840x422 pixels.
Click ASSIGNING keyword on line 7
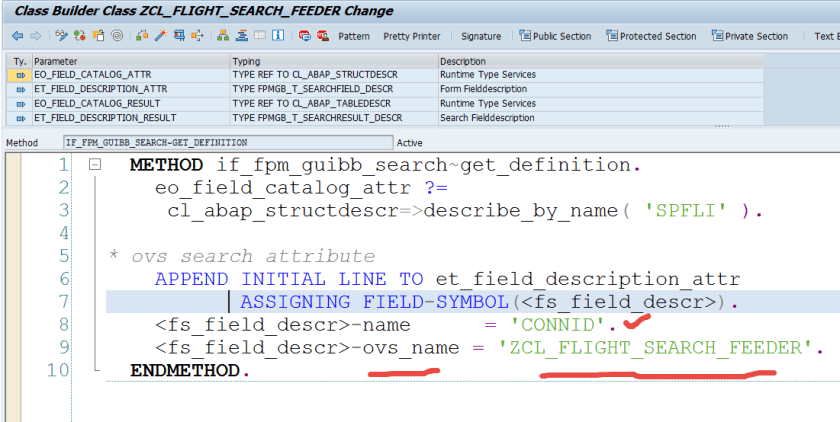click(x=295, y=302)
